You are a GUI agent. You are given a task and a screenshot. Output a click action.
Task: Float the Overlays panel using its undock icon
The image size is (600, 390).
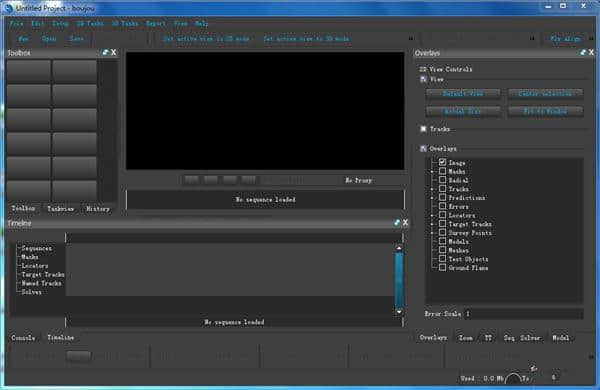[583, 52]
